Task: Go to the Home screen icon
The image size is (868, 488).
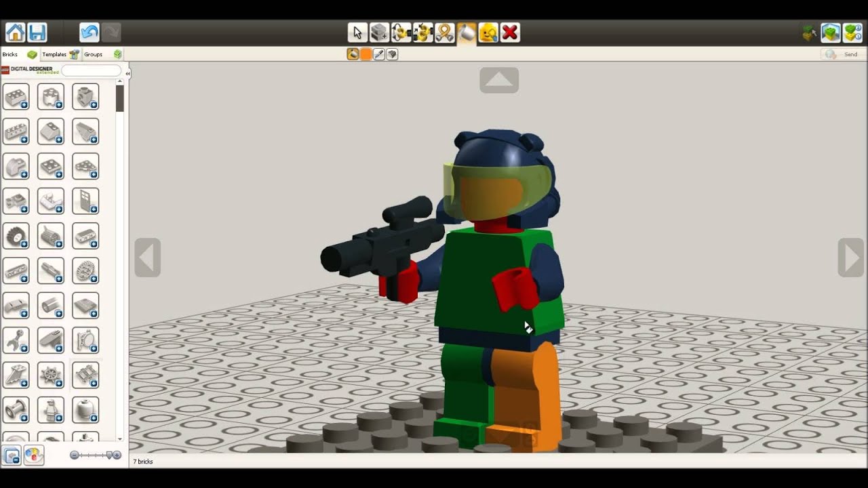Action: coord(15,33)
